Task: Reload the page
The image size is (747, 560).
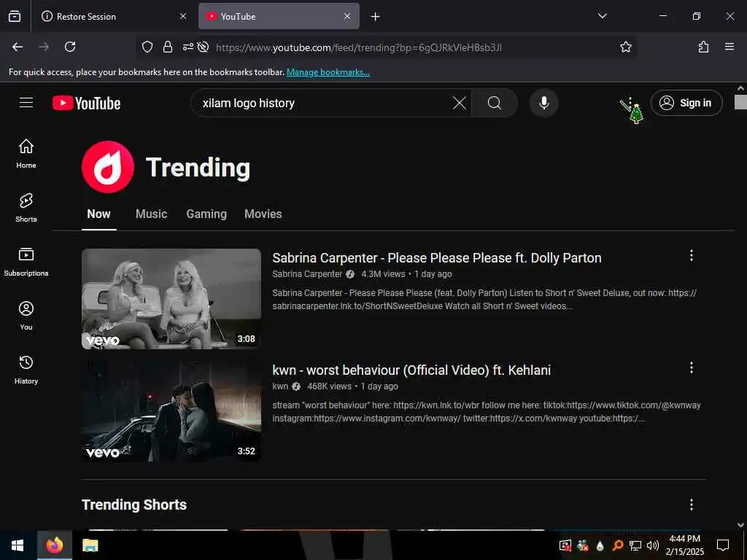Action: tap(70, 47)
